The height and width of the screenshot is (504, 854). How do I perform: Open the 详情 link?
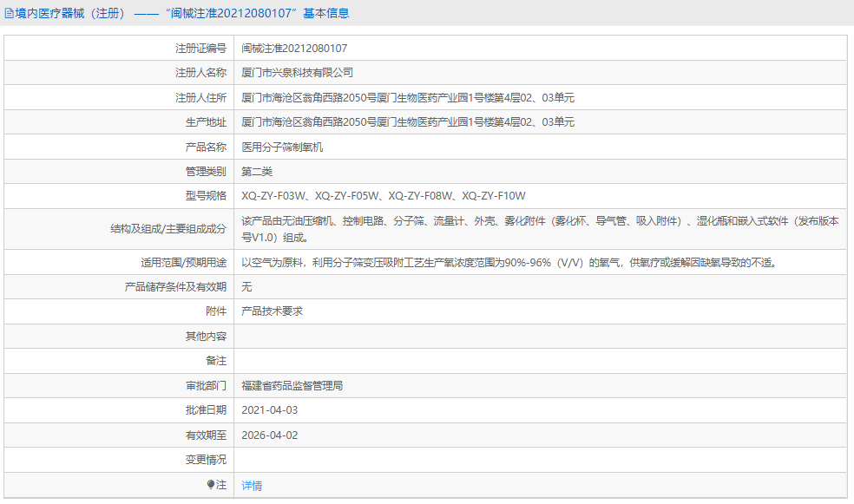[252, 486]
